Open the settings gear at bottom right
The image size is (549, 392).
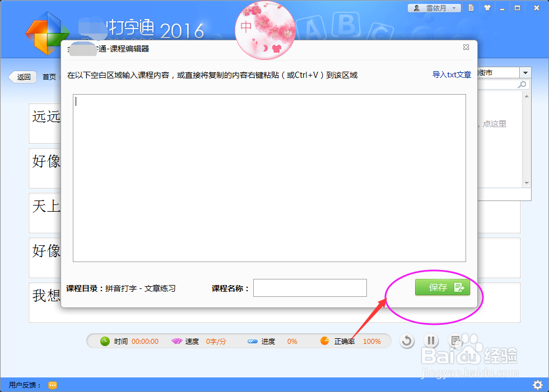click(538, 385)
